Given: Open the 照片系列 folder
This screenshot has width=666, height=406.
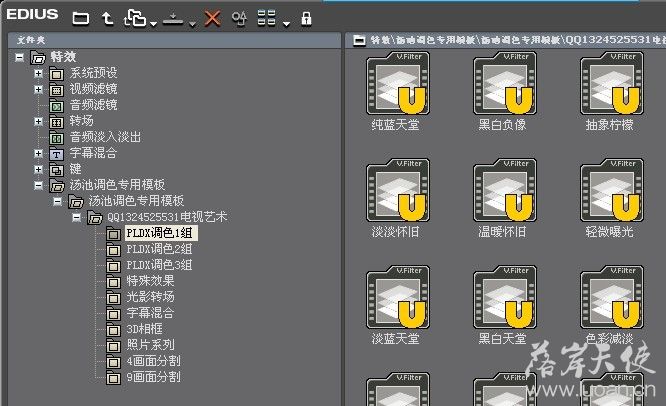Looking at the screenshot, I should (150, 345).
